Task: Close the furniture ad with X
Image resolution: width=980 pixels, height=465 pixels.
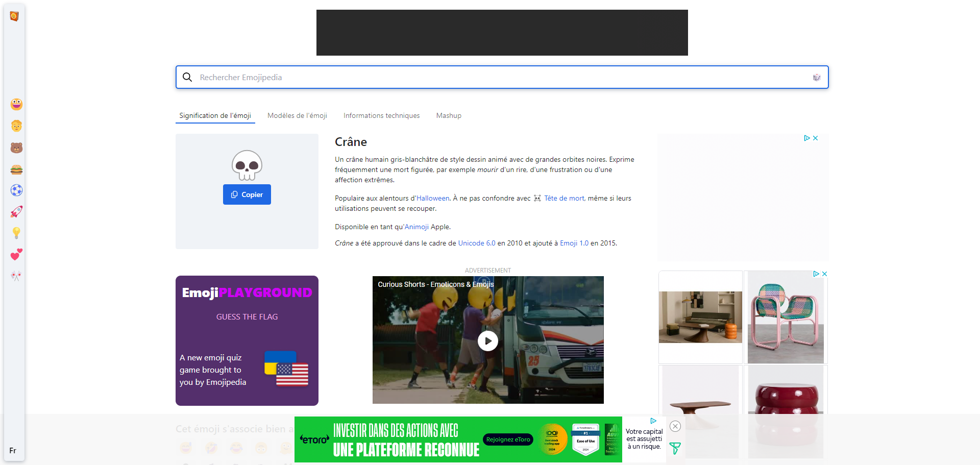Action: tap(824, 274)
